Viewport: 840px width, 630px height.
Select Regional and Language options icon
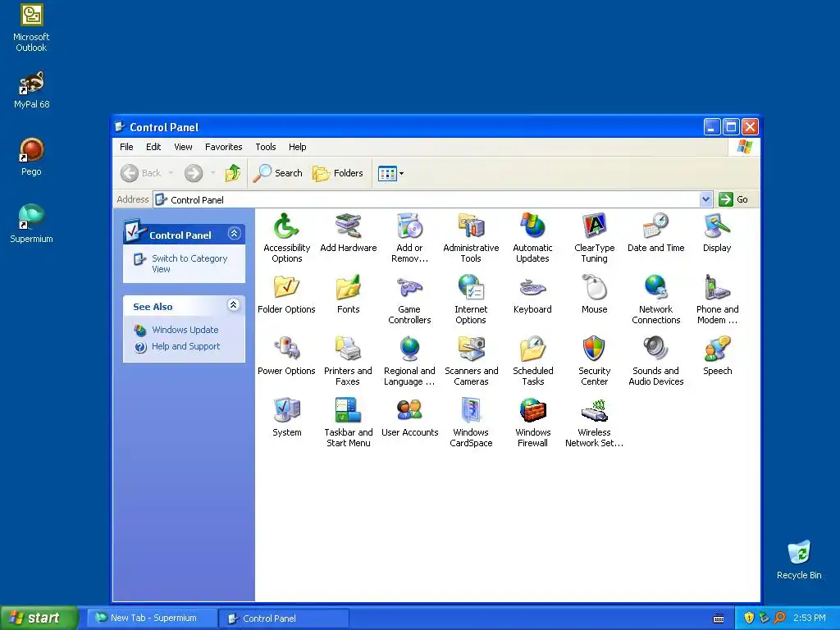click(410, 361)
